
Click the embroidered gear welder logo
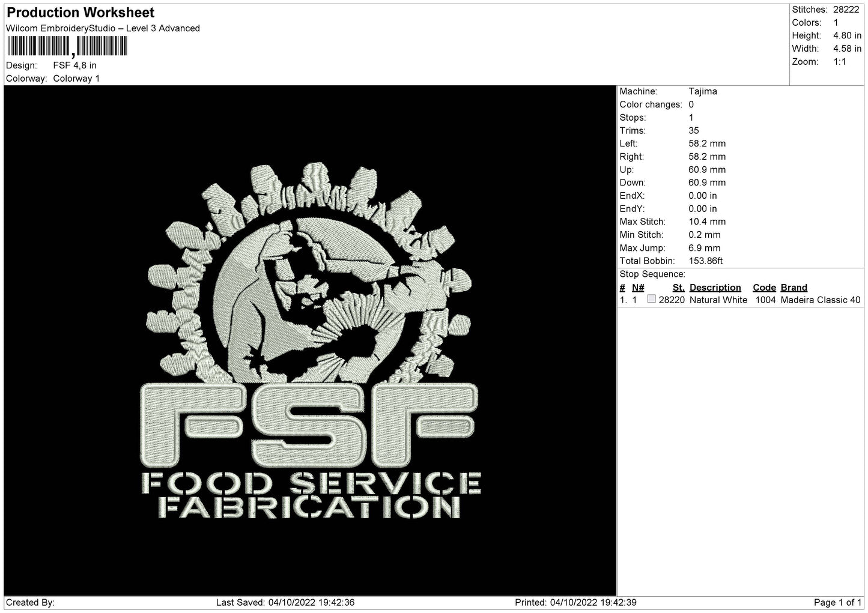click(310, 273)
